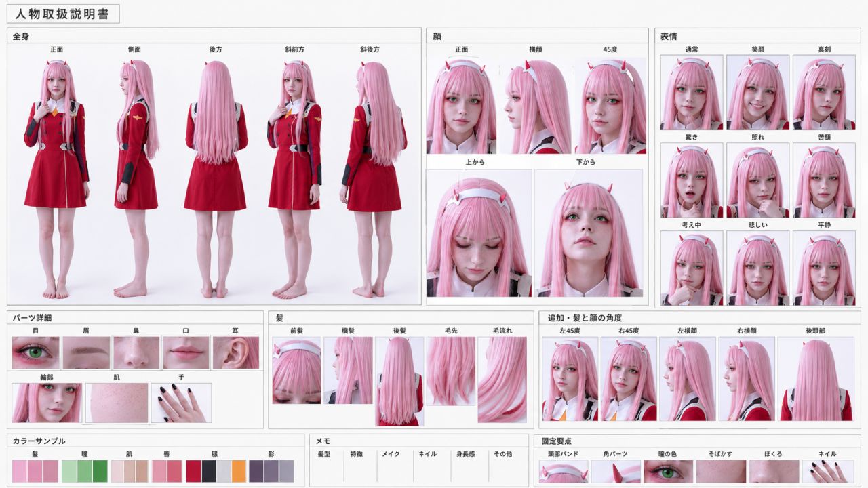Image resolution: width=868 pixels, height=488 pixels.
Task: Select the 下から low-angle face photo
Action: coord(589,233)
